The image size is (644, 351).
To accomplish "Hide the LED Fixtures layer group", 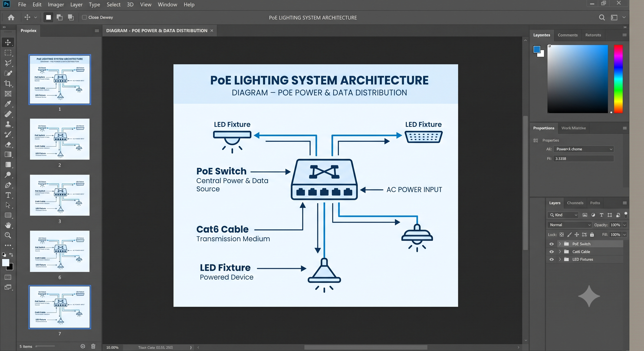I will pyautogui.click(x=552, y=260).
